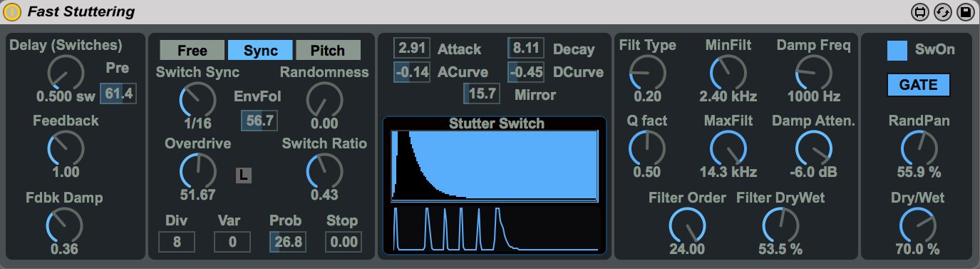Viewport: 980px width, 269px height.
Task: Click the Mirror value box
Action: click(x=482, y=93)
